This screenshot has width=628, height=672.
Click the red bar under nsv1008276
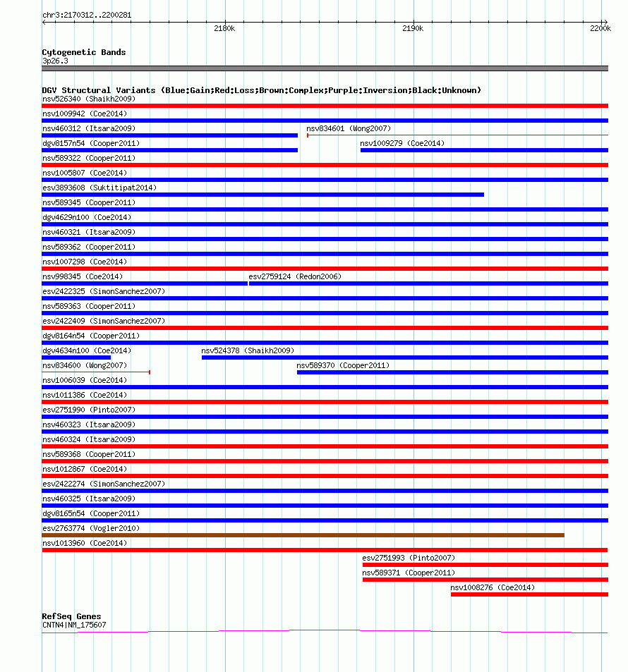[x=529, y=594]
